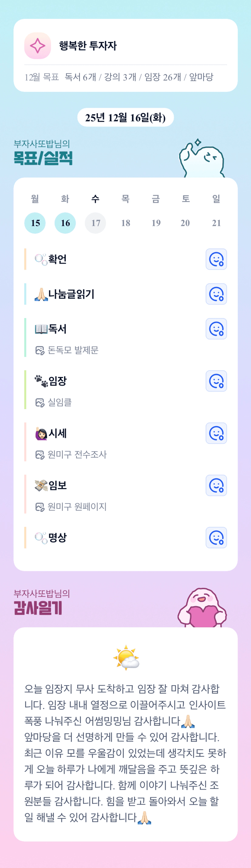Screen dimensions: 251x868
Task: Tap the emoji reaction button for 확언
Action: 216,259
